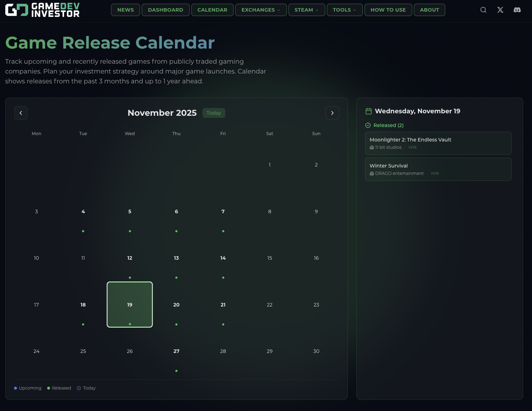Expand the TOOLS dropdown menu

point(344,10)
